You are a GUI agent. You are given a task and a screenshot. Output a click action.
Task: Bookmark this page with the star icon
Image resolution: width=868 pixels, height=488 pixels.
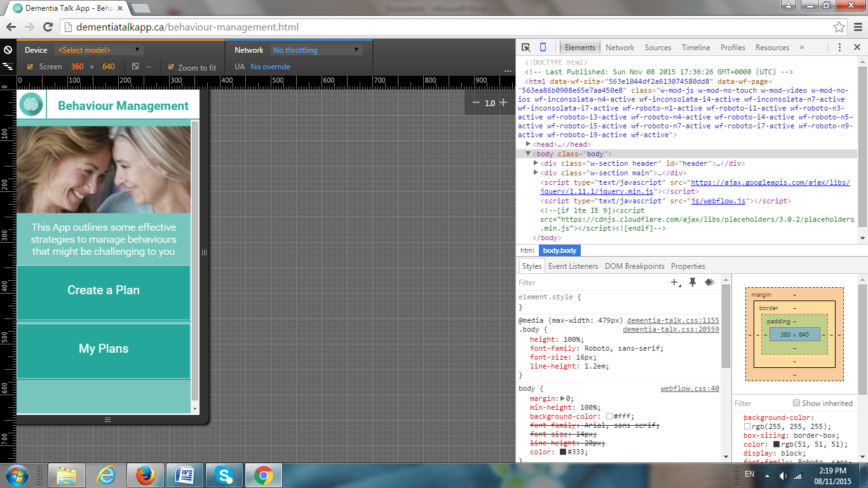(839, 27)
